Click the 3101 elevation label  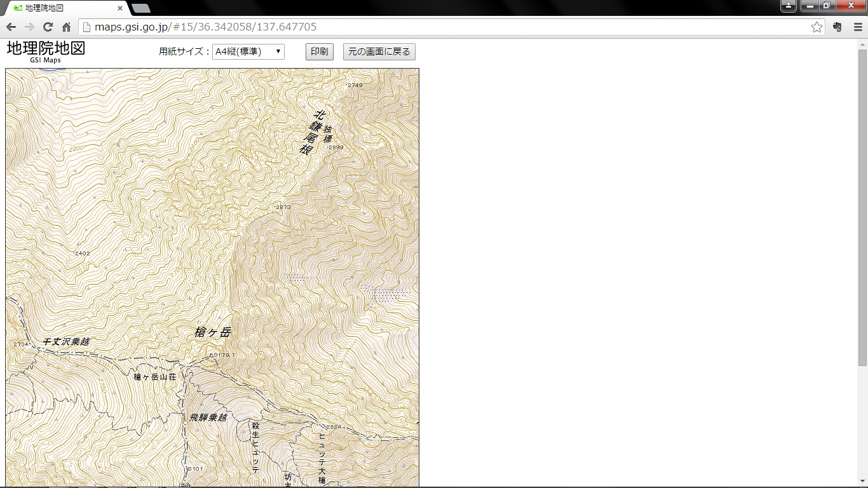[x=194, y=469]
